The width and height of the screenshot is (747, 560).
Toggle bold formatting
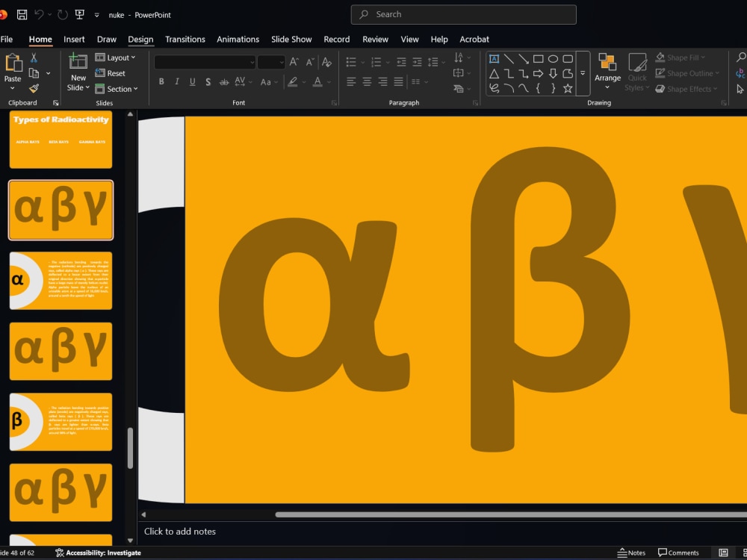(x=161, y=82)
